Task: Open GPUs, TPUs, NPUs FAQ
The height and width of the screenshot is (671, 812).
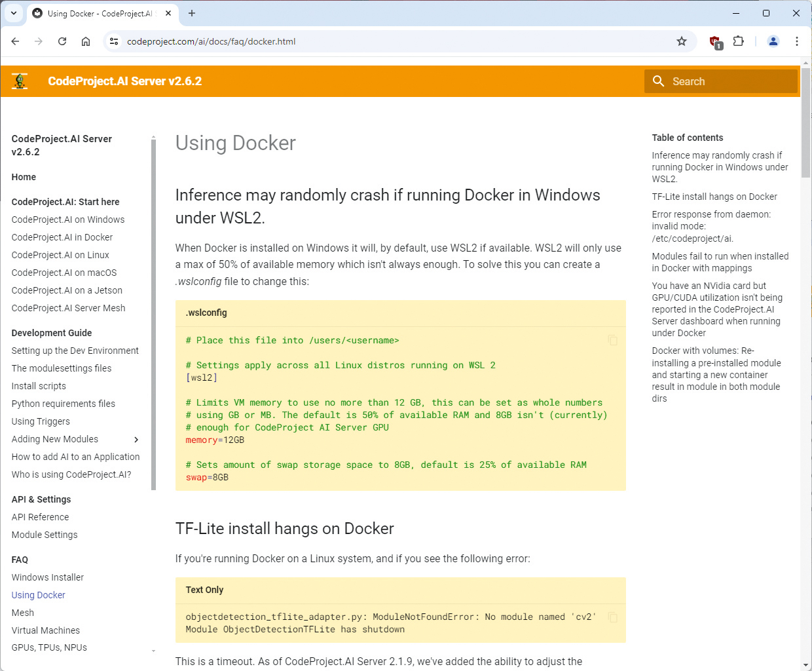Action: click(x=49, y=647)
